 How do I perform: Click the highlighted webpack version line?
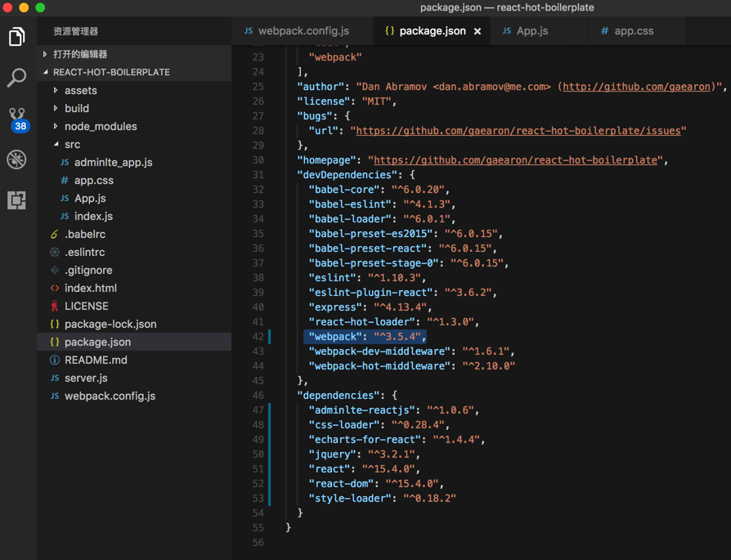click(365, 337)
